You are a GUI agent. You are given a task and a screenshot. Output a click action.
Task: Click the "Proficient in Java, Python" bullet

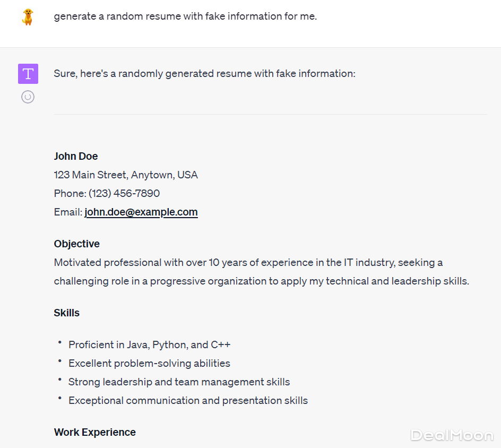coord(149,344)
